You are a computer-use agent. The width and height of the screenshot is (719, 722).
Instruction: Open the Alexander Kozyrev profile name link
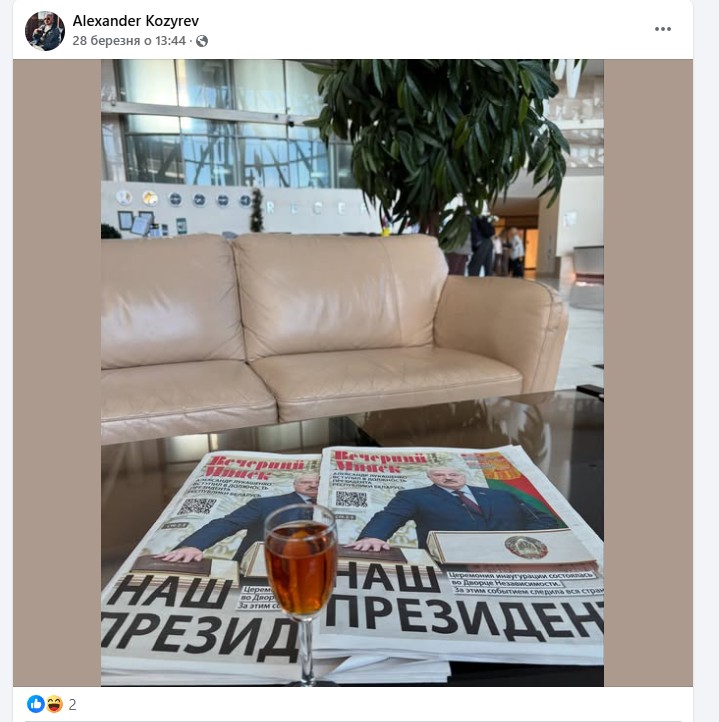(136, 21)
